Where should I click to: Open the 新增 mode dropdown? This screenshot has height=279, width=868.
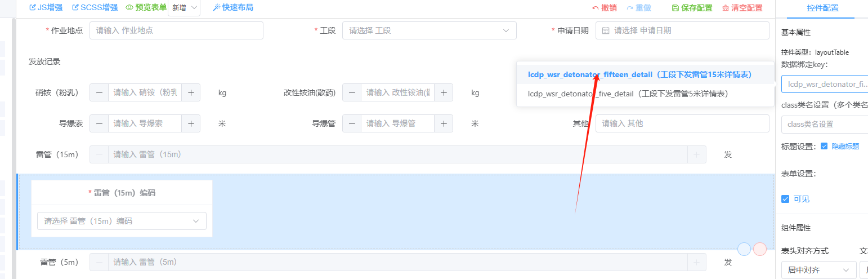[184, 8]
